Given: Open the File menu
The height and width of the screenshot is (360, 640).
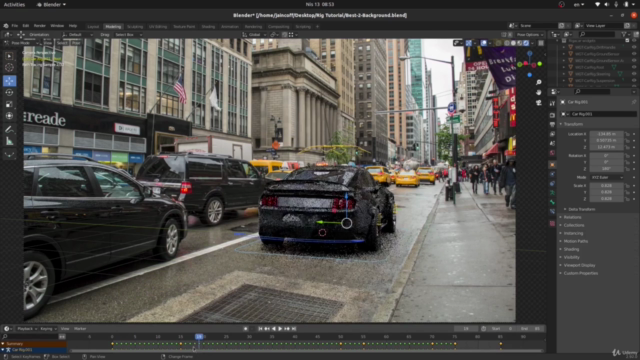Looking at the screenshot, I should (x=14, y=26).
